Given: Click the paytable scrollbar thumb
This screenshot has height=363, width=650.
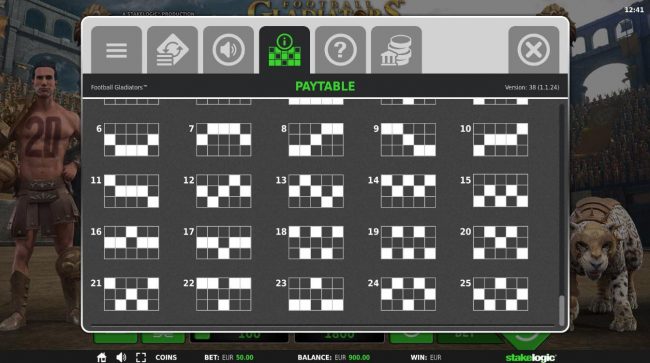Looking at the screenshot, I should (x=562, y=310).
